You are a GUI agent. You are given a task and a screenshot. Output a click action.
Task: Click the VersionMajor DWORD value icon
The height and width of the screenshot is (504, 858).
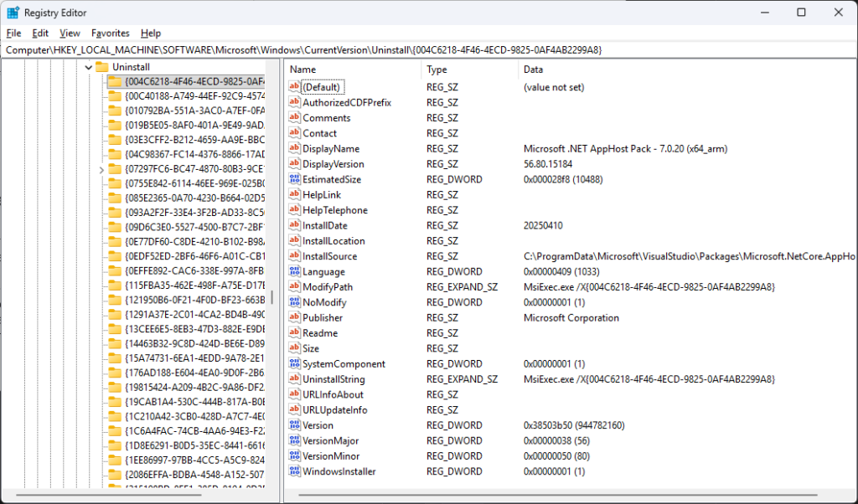[x=294, y=440]
